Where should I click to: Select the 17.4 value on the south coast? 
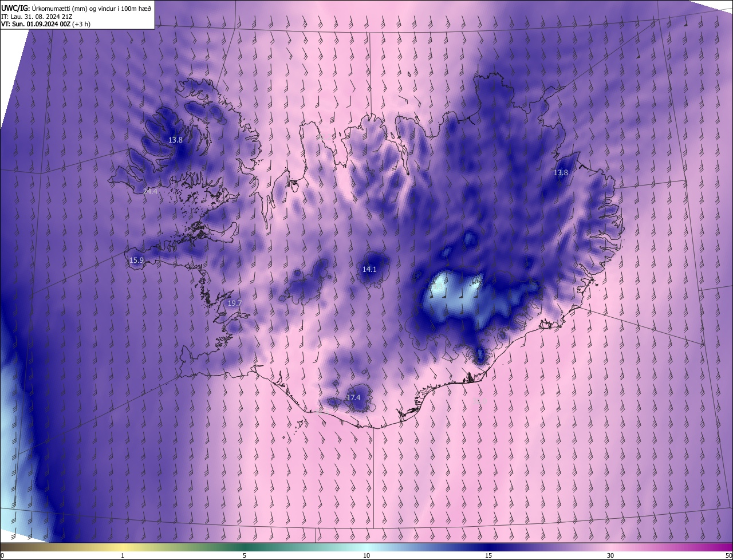click(354, 398)
